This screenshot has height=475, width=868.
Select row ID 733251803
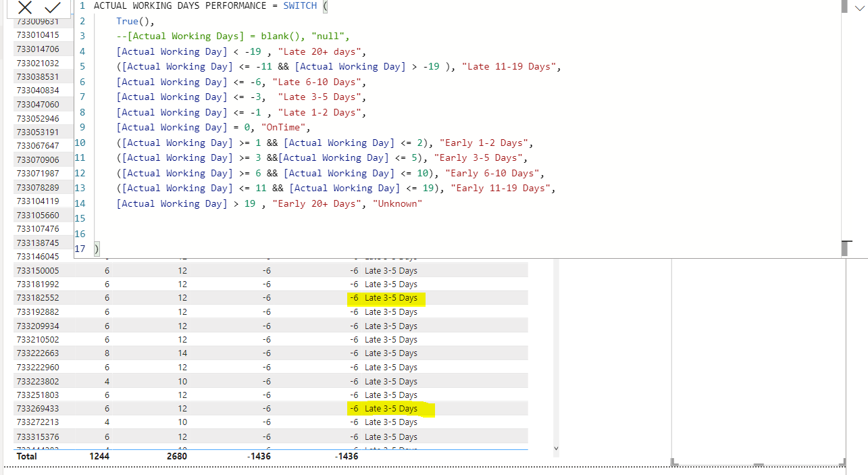click(38, 395)
